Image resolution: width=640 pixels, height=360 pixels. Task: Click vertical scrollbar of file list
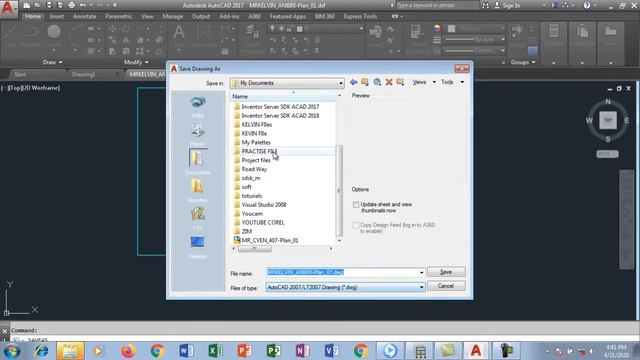[339, 190]
